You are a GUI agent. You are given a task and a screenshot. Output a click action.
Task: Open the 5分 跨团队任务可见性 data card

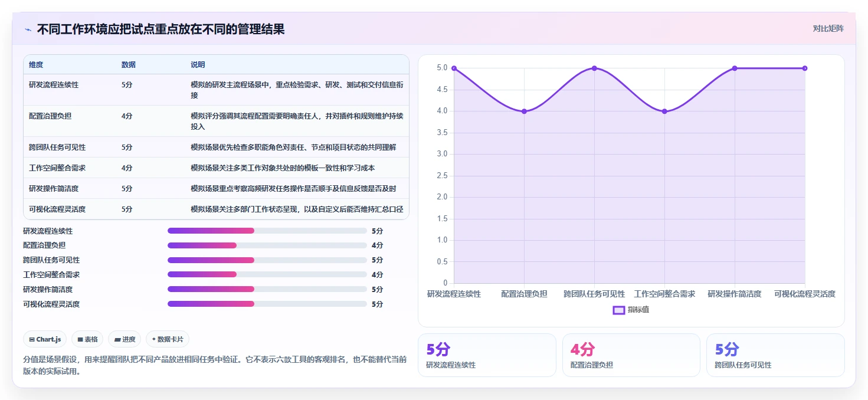point(775,355)
